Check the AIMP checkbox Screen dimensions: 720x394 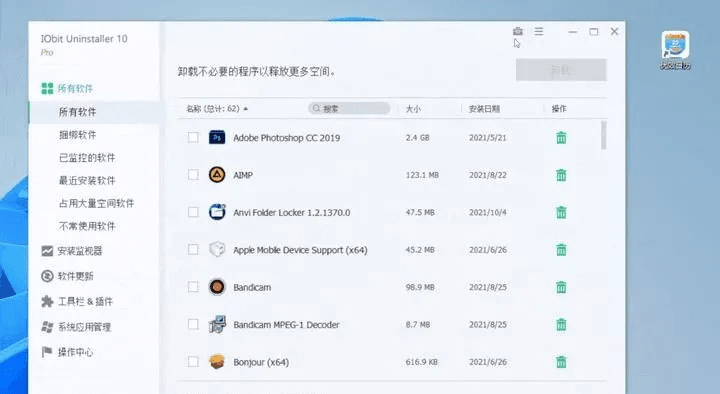pos(193,175)
